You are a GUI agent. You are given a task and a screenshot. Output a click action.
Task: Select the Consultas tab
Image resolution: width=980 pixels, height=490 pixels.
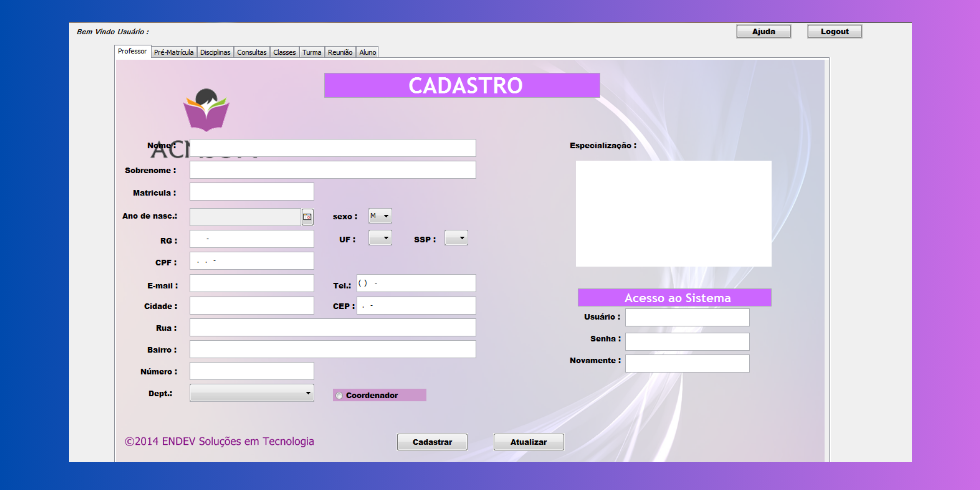[252, 52]
